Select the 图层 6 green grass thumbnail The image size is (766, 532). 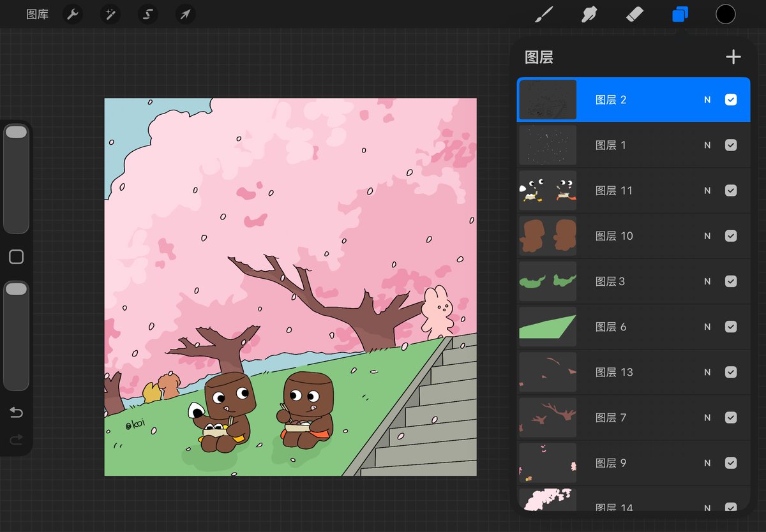548,327
